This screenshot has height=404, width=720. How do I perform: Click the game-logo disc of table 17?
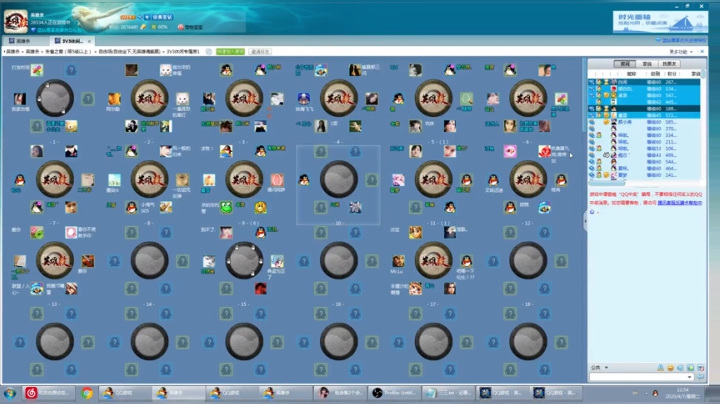coord(433,260)
